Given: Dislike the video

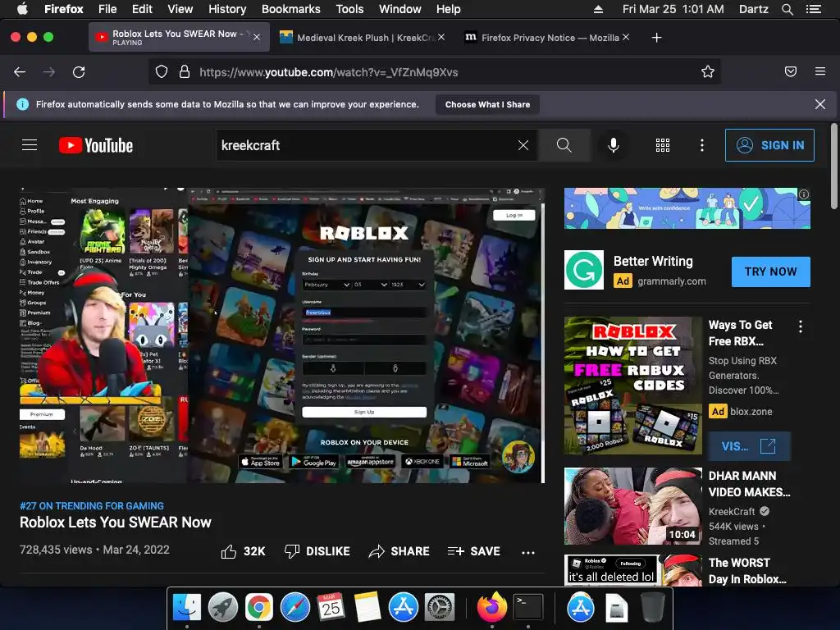Looking at the screenshot, I should point(317,551).
